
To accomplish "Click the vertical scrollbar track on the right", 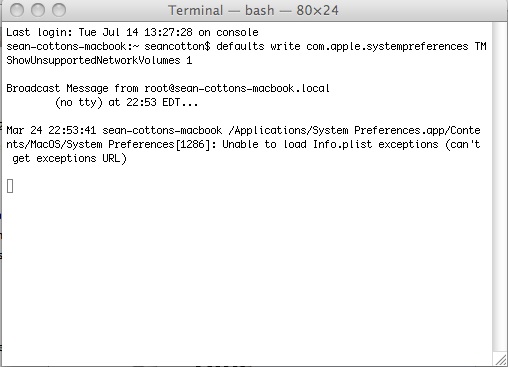I will (499, 187).
